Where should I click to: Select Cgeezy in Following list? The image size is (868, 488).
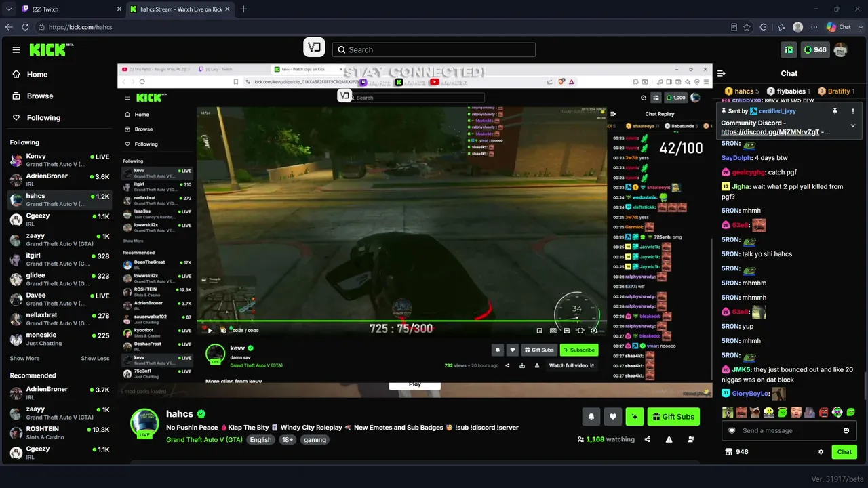pos(60,220)
